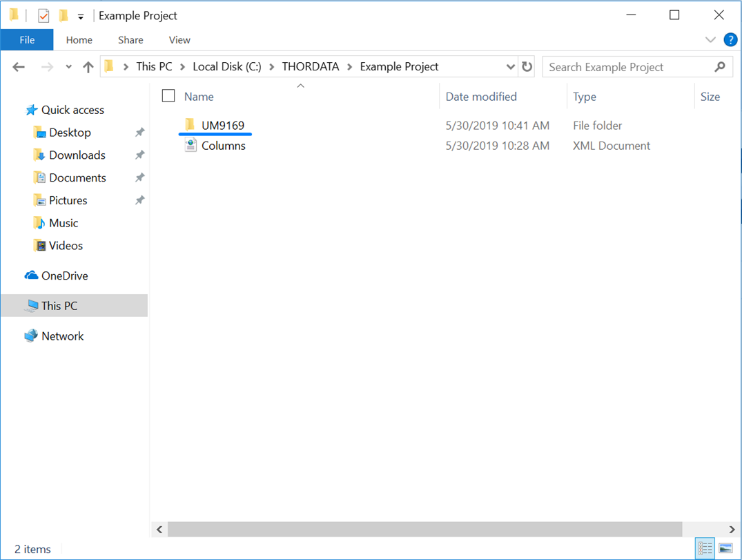
Task: Open the recent locations dropdown arrow
Action: [x=68, y=67]
